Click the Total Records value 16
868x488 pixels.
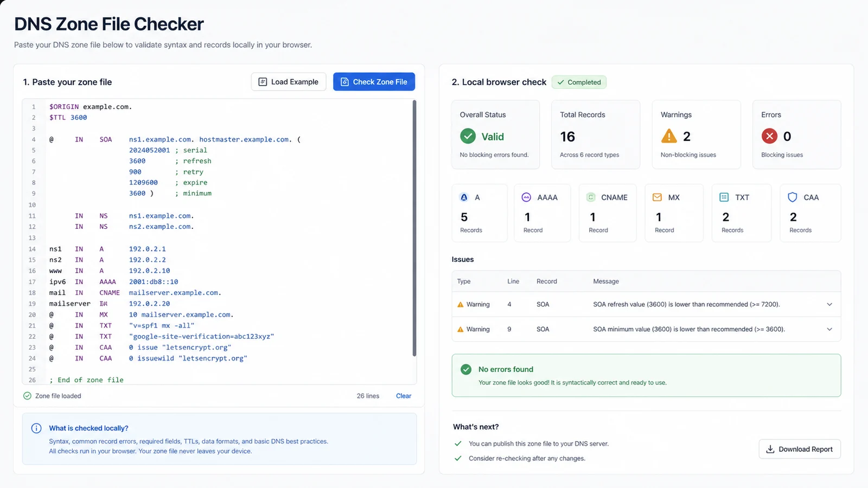[567, 137]
